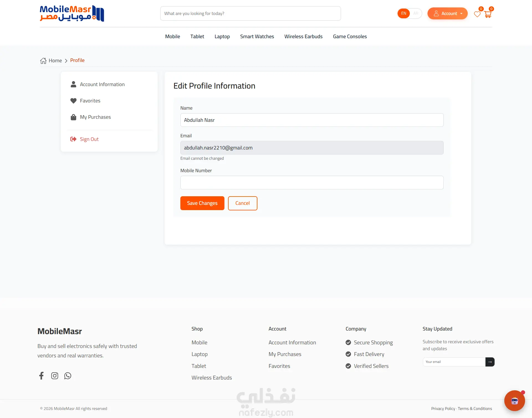Click the MobileMasr logo in header

[x=72, y=13]
